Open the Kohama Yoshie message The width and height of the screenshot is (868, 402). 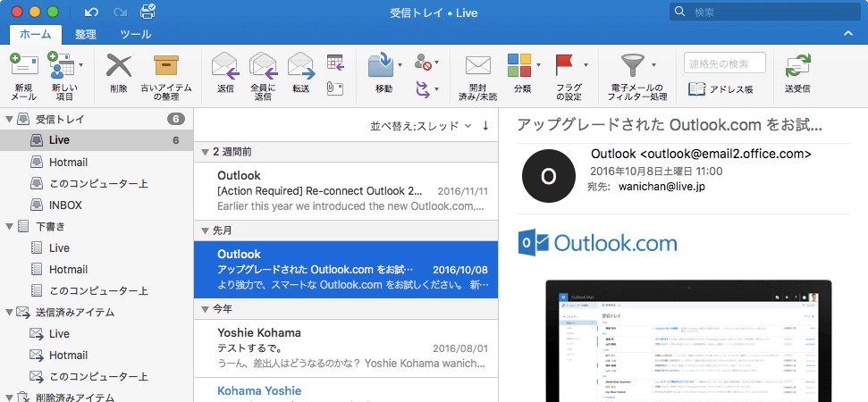pyautogui.click(x=346, y=389)
